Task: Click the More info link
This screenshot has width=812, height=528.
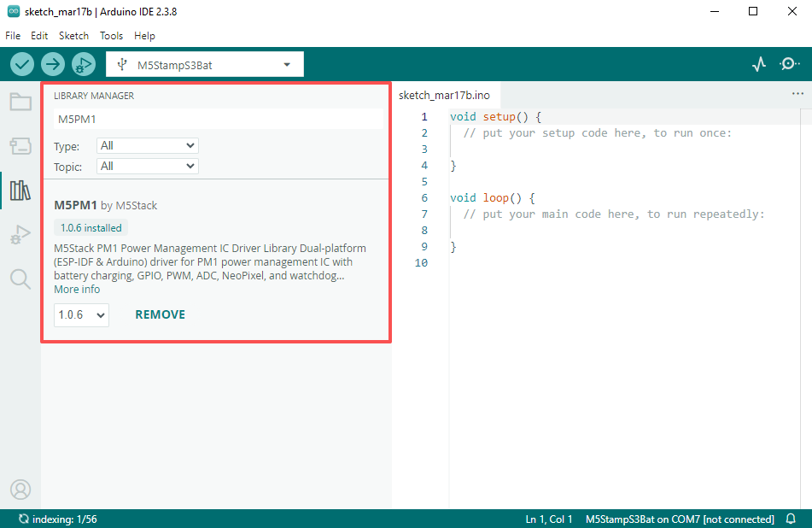Action: tap(77, 290)
